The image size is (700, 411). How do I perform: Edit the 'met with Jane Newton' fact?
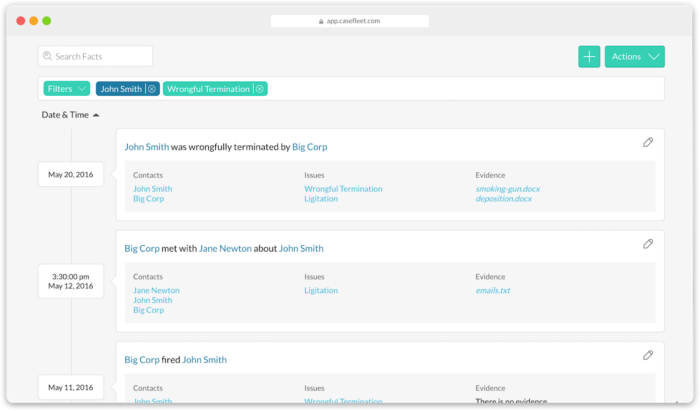click(x=648, y=244)
